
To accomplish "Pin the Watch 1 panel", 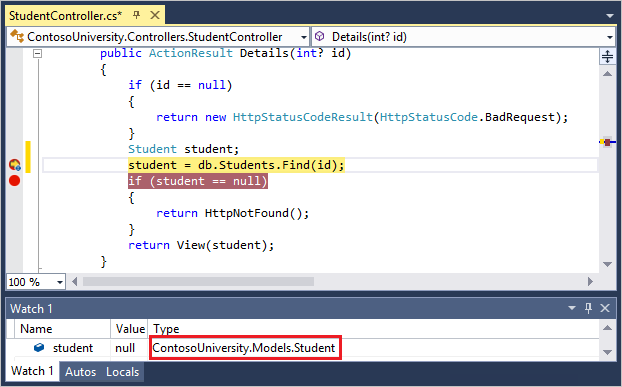I will click(588, 308).
